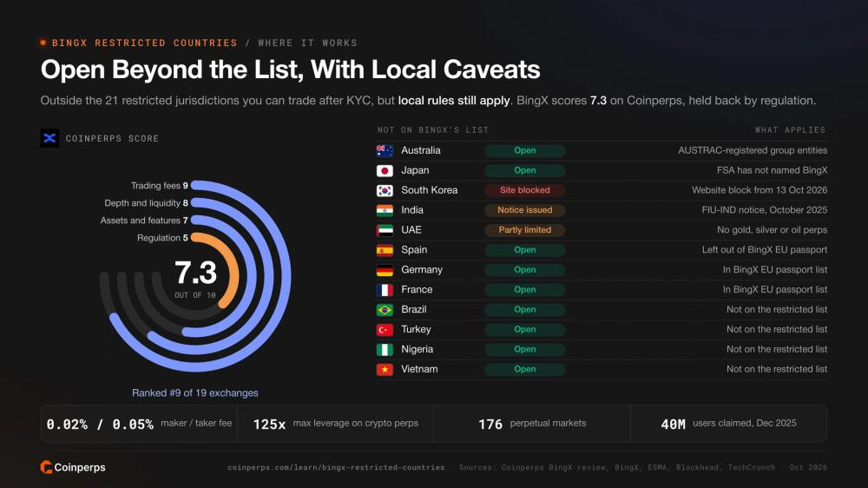Click the Sources credit line in the footer
The width and height of the screenshot is (868, 488).
coord(642,467)
